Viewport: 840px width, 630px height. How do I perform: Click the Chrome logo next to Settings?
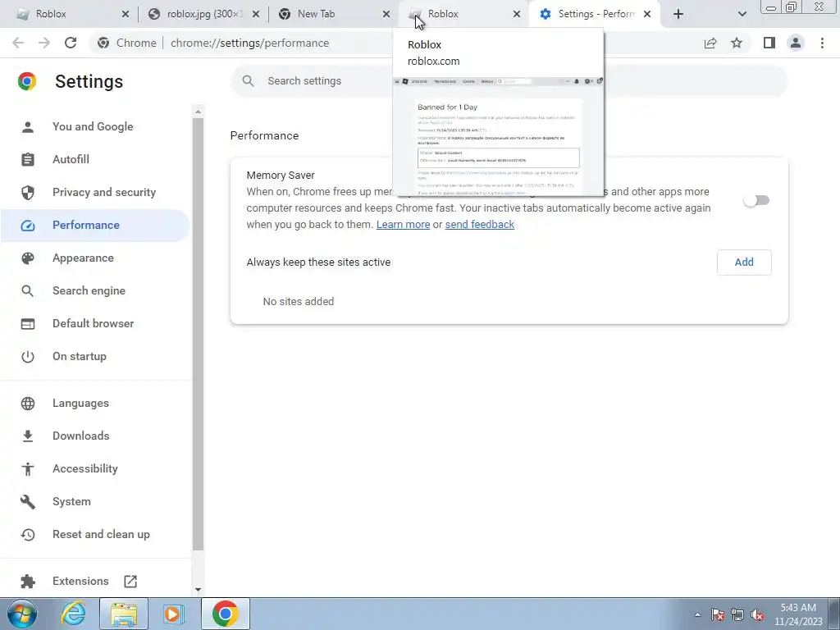point(27,81)
